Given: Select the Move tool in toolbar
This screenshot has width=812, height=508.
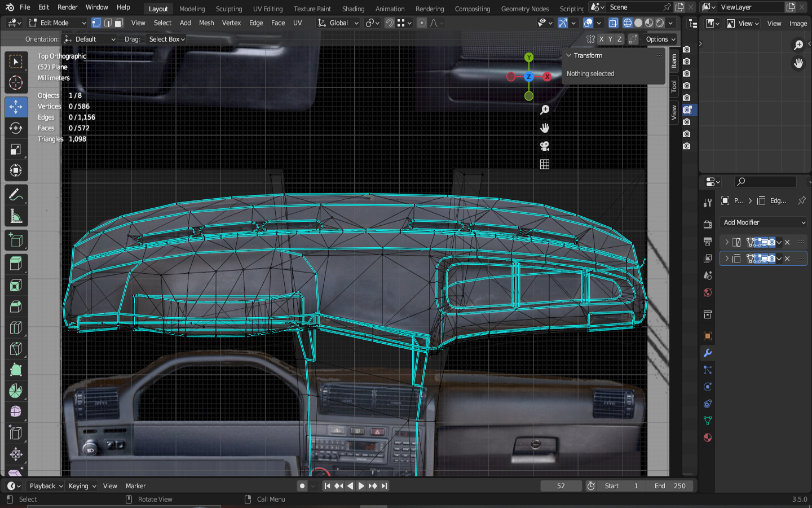Looking at the screenshot, I should tap(16, 107).
